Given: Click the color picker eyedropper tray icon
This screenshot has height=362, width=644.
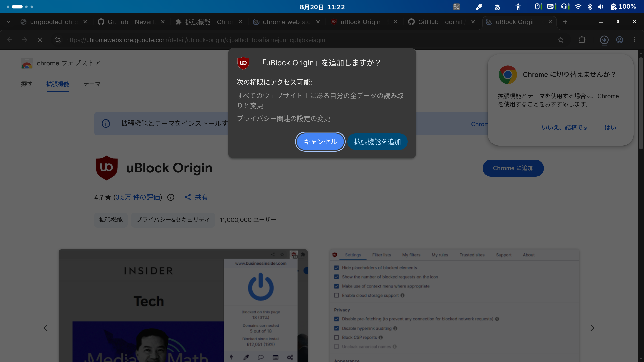Looking at the screenshot, I should (479, 7).
